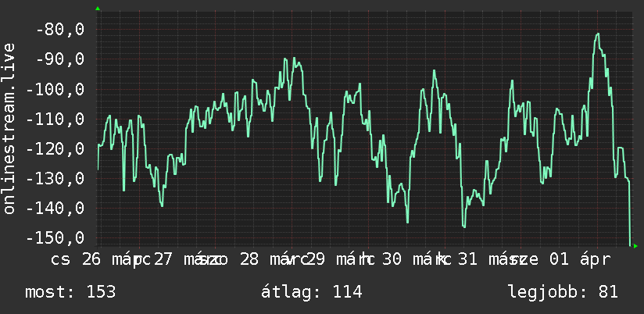Click the green arrow ending the x-axis
644x314 pixels.
tap(635, 246)
